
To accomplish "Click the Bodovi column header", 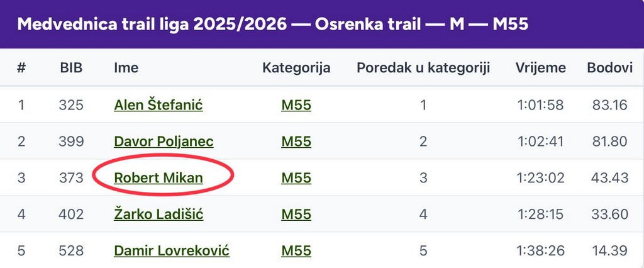I will (x=609, y=68).
